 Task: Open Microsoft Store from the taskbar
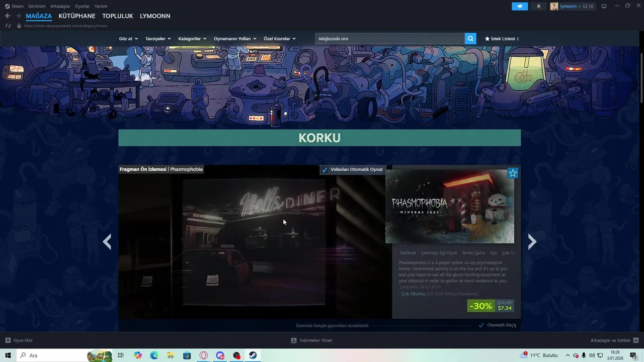[x=187, y=355]
